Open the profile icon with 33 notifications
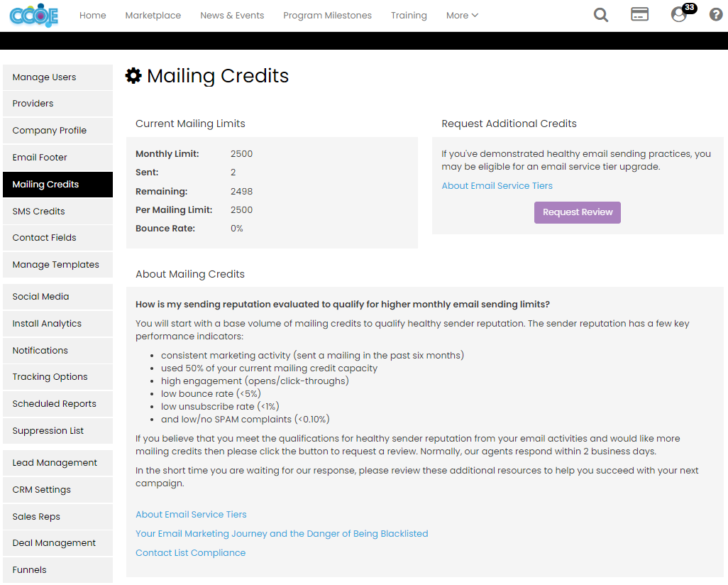The height and width of the screenshot is (585, 728). 679,14
